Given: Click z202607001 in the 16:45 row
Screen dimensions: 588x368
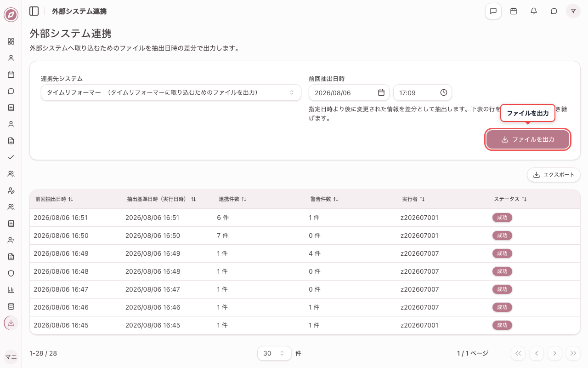Looking at the screenshot, I should point(420,325).
